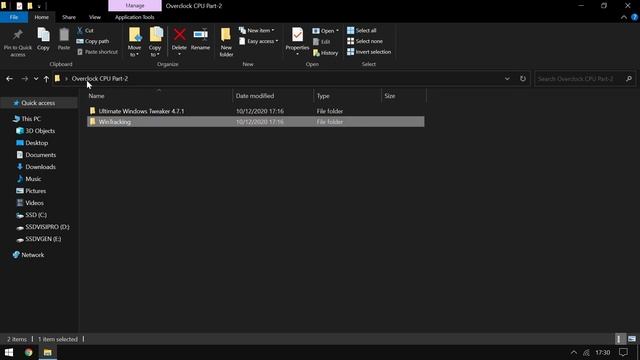Open Properties of selected item

297,41
